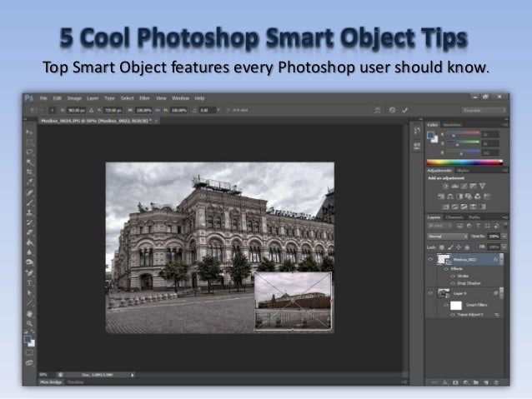Image resolution: width=532 pixels, height=399 pixels.
Task: Delete layer using the trash icon
Action: (x=496, y=382)
